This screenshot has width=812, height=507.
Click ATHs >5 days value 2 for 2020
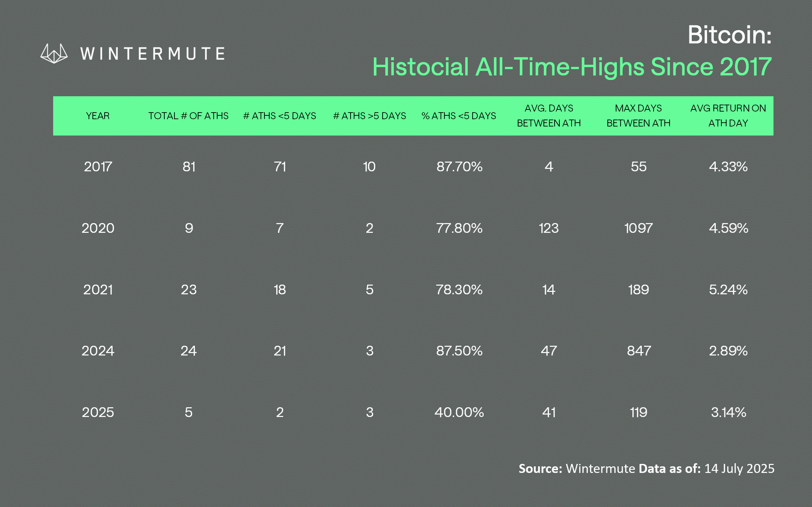(x=369, y=228)
